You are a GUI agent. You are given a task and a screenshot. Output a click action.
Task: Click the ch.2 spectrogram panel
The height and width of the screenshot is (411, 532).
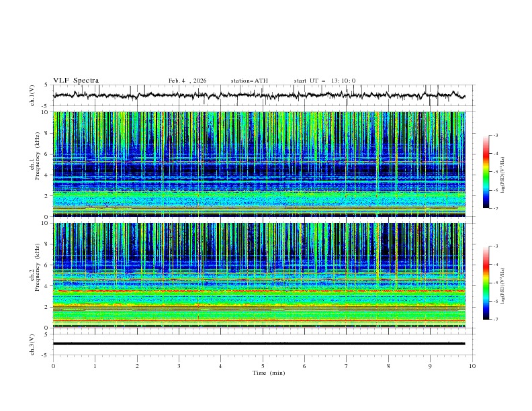click(259, 275)
